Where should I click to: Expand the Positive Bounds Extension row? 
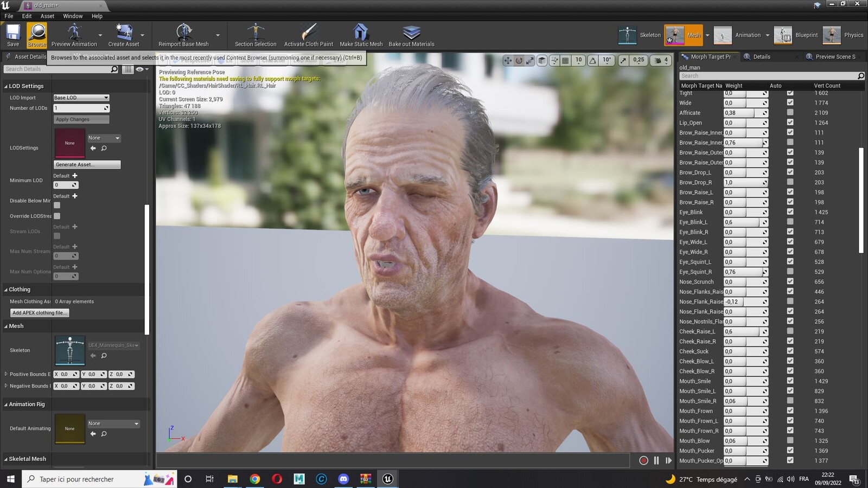pos(6,374)
